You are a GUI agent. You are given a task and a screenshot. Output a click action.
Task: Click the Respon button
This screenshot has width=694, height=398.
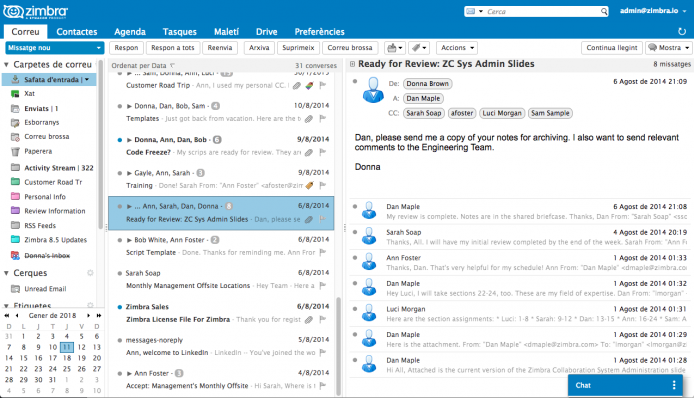tap(126, 48)
